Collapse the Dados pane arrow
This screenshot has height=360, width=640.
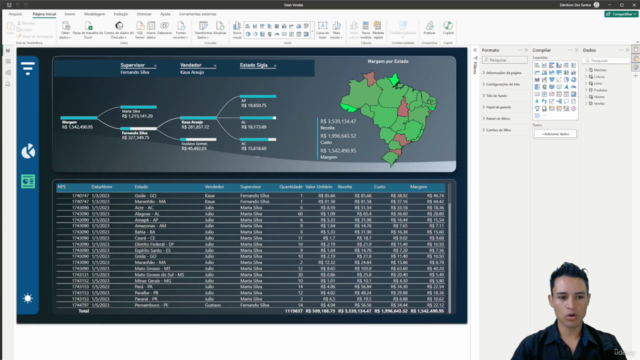pos(627,50)
